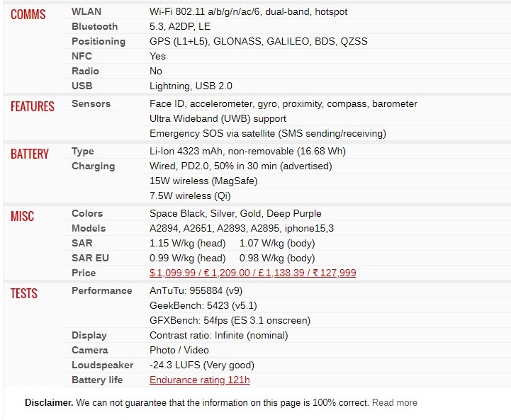Click the USB spec label
511x420 pixels.
pos(82,86)
